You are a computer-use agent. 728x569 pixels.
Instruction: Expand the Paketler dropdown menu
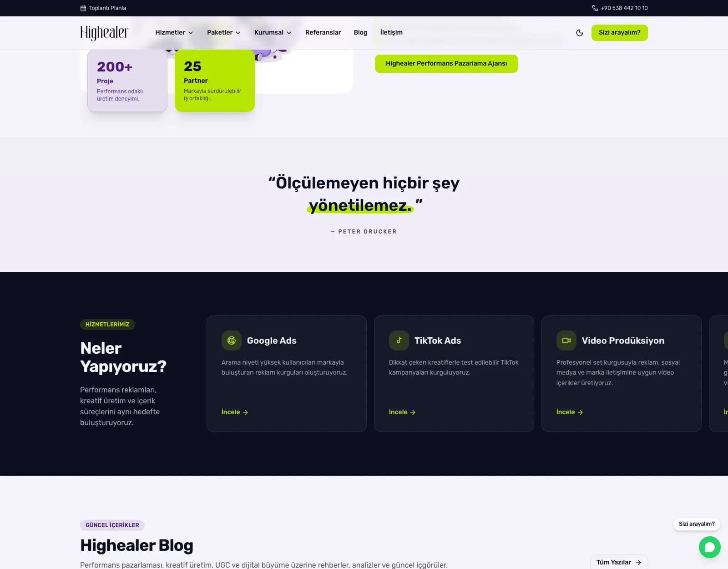(223, 32)
